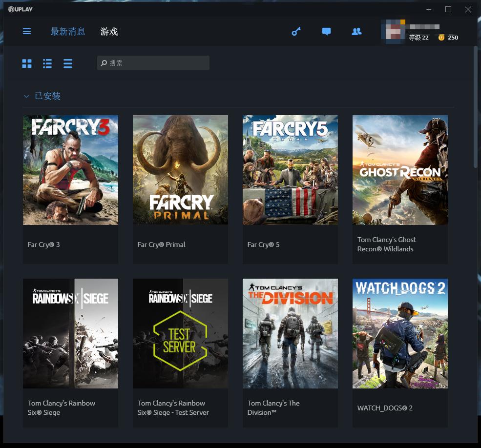Screen dimensions: 481x448
Task: Switch to compact list view
Action: (x=68, y=63)
